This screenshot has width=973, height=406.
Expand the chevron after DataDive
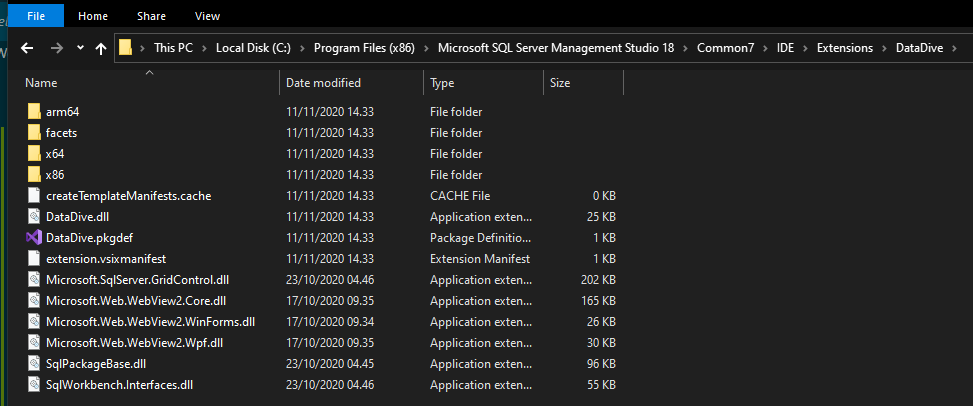(954, 48)
